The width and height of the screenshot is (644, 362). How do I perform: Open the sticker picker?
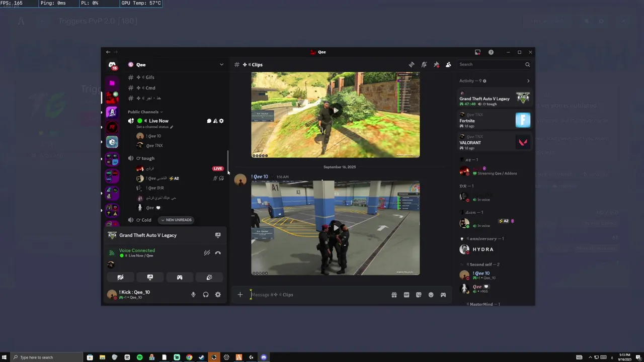[x=419, y=295]
